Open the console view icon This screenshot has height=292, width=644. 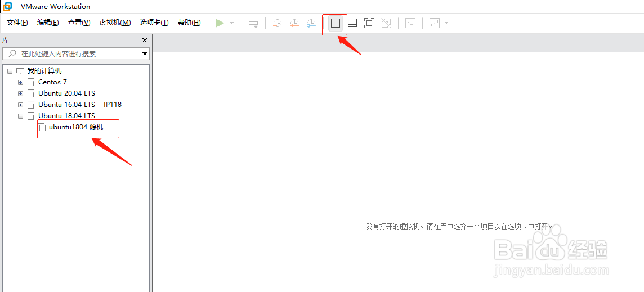410,23
